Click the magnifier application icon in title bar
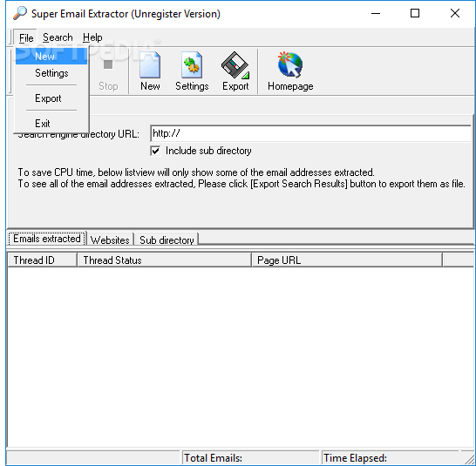 pyautogui.click(x=20, y=13)
